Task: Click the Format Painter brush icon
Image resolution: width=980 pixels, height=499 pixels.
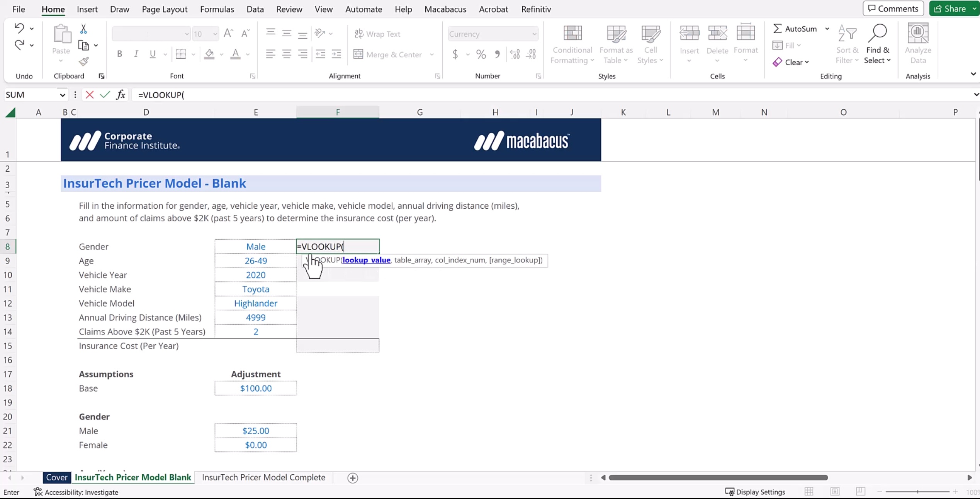Action: coord(83,61)
